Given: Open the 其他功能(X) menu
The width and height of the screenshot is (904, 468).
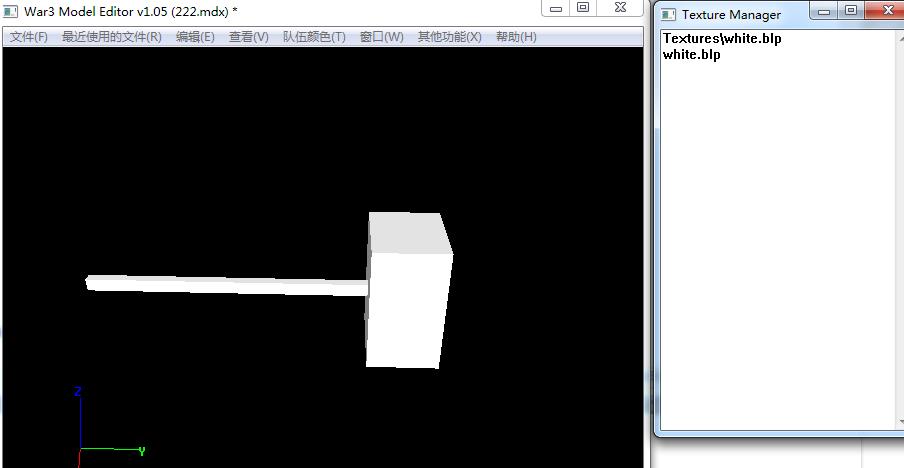Looking at the screenshot, I should (x=449, y=37).
